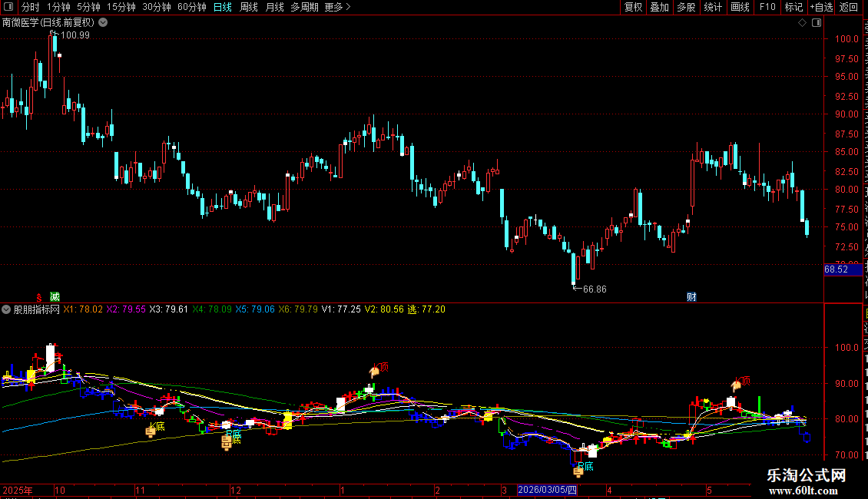Click the V1: 77.25 indicator value

point(341,309)
